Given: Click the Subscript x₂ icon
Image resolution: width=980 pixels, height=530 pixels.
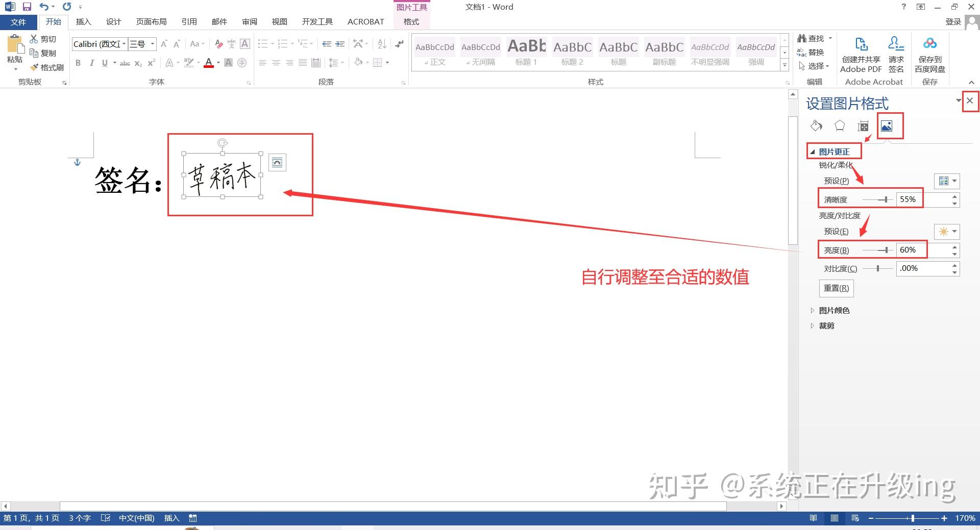Looking at the screenshot, I should click(x=138, y=63).
